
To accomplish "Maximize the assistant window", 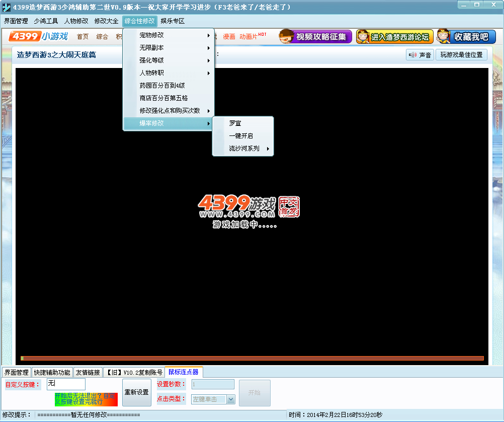I will coord(477,5).
